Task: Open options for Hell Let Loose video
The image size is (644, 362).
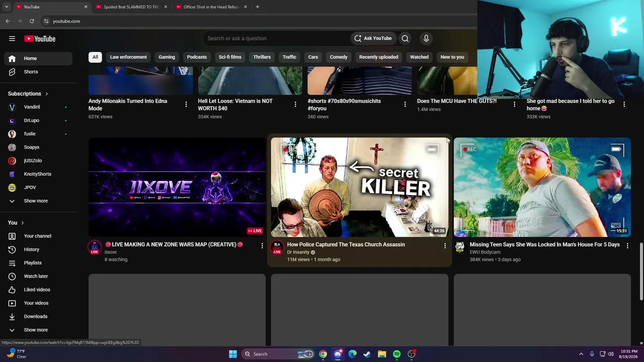Action: [295, 104]
